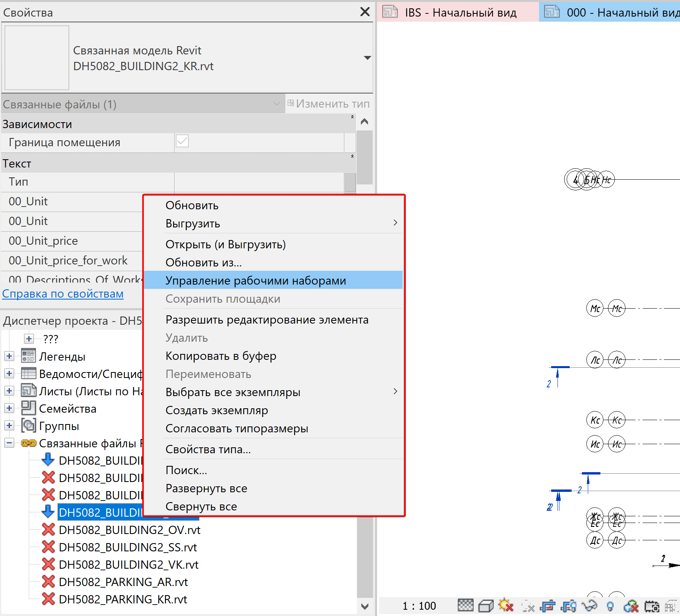Open the type selector dropdown arrow
Screen dimensions: 680x616
coord(367,58)
